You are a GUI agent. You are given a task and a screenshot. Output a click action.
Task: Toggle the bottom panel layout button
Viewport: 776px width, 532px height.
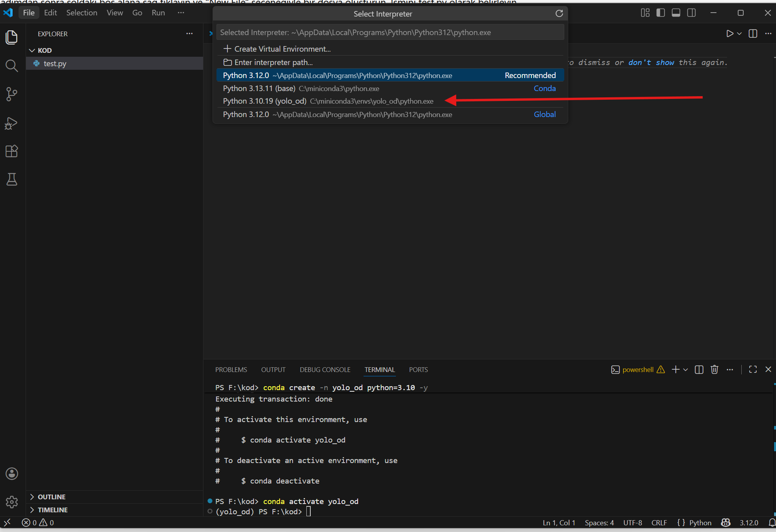676,13
